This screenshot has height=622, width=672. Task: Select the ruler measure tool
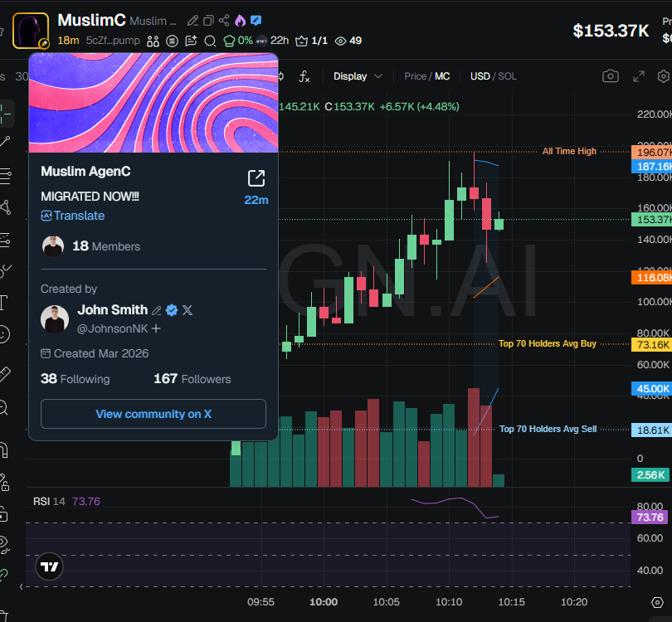coord(5,374)
